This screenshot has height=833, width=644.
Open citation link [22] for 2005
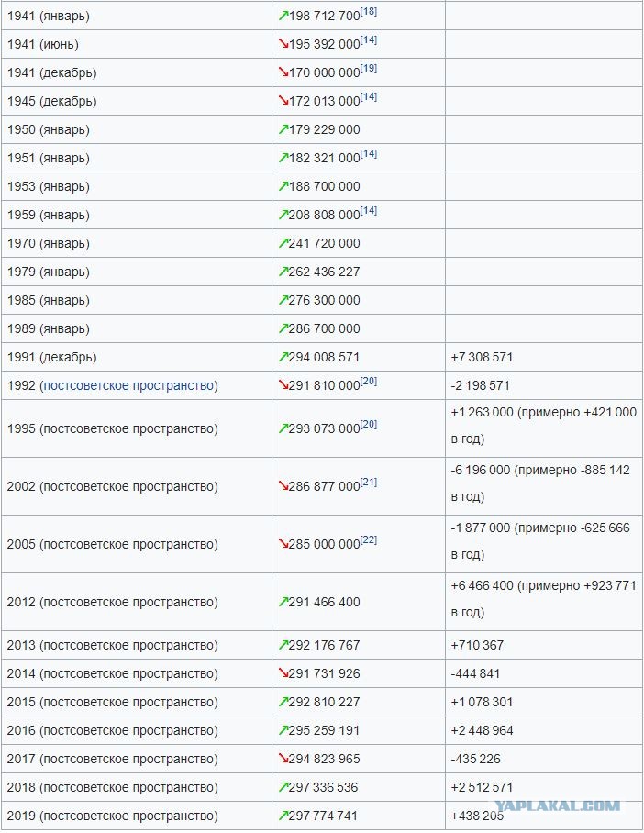point(369,539)
